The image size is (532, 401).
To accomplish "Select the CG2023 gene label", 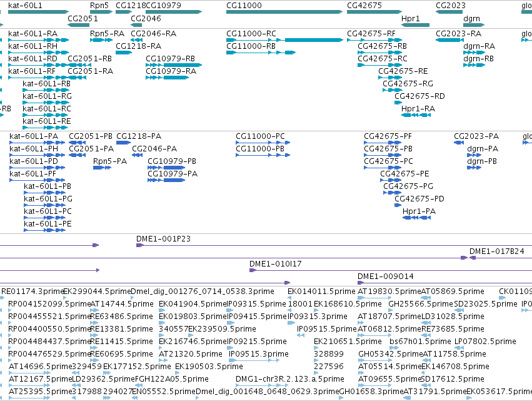I will click(451, 6).
